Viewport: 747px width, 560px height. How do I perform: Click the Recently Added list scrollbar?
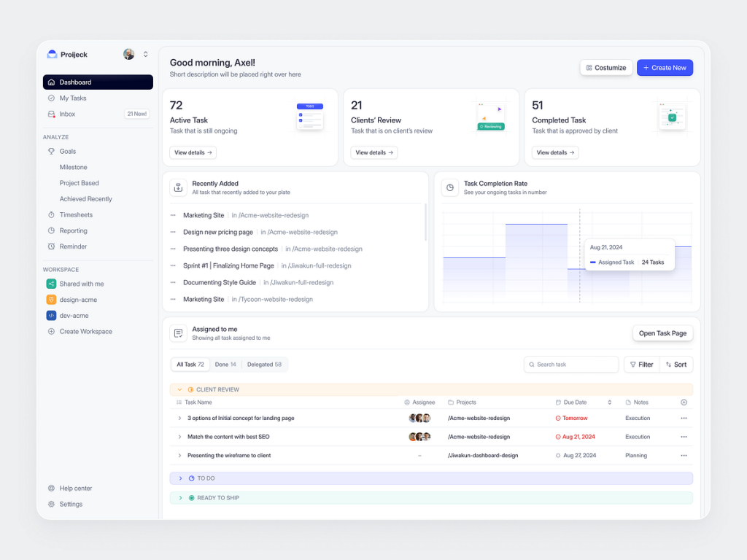pyautogui.click(x=425, y=222)
